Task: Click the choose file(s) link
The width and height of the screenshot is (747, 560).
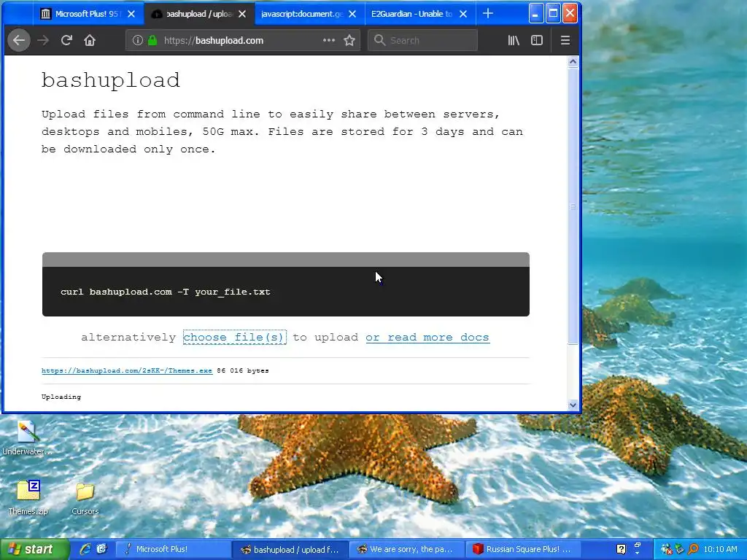Action: click(234, 337)
